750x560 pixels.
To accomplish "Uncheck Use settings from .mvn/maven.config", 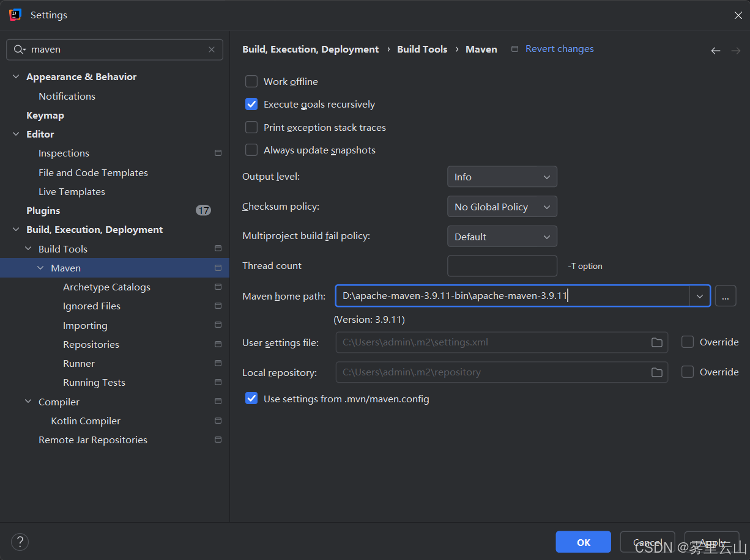I will click(x=251, y=399).
